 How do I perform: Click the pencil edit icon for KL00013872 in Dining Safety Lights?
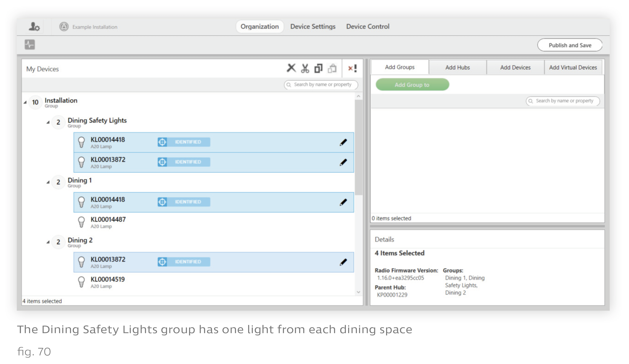click(344, 162)
